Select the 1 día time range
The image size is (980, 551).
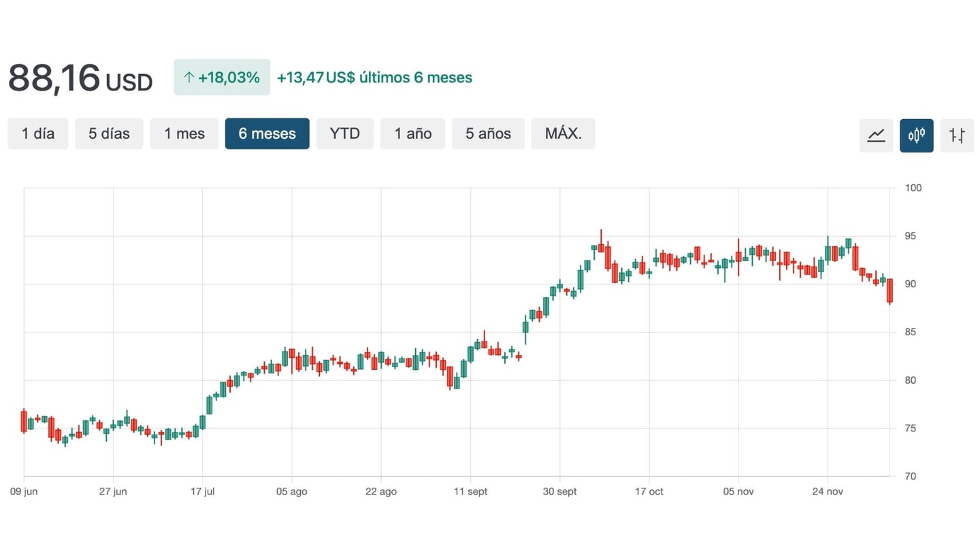(38, 133)
